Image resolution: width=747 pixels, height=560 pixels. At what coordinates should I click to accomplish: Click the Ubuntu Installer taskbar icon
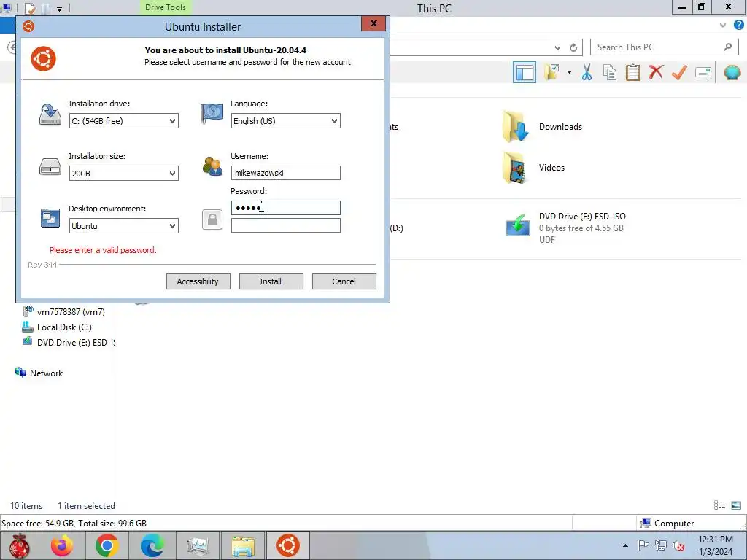[x=288, y=545]
